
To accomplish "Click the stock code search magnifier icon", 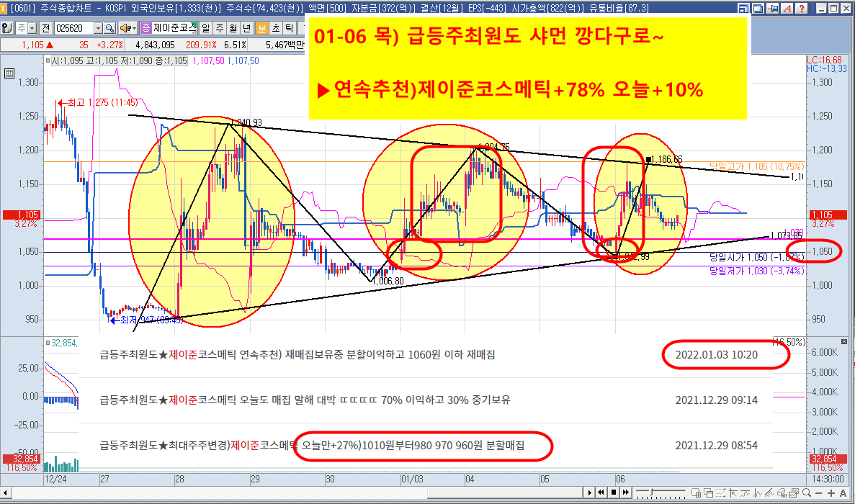I will (109, 28).
